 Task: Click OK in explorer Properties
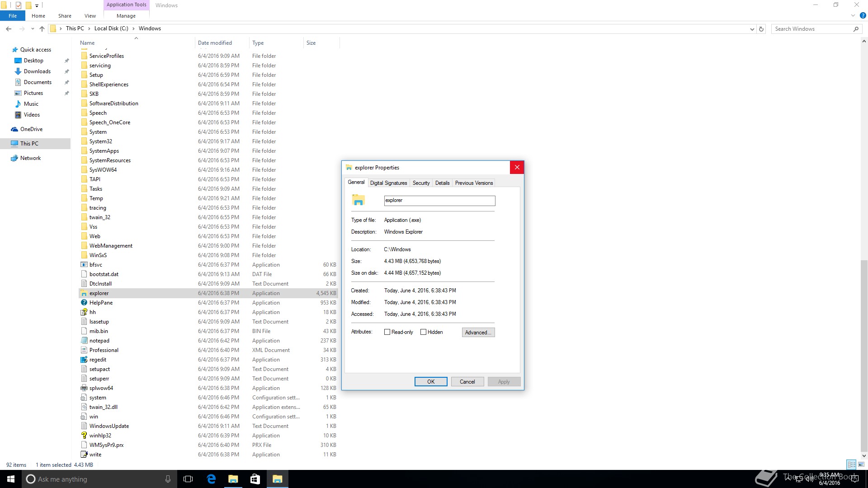[431, 382]
